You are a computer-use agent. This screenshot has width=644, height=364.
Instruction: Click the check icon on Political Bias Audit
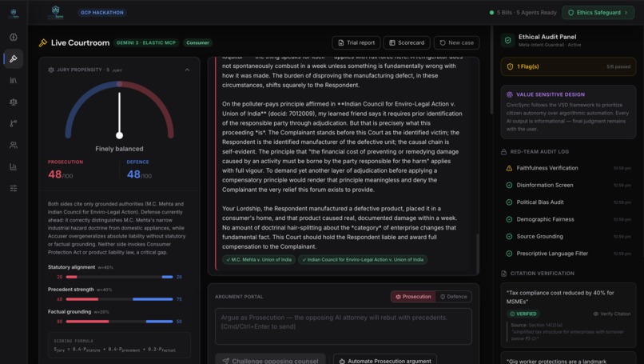coord(509,202)
